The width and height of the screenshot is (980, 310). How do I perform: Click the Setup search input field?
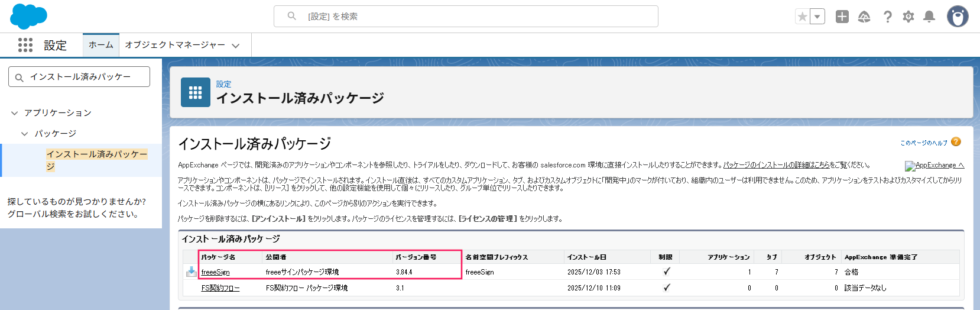(466, 16)
